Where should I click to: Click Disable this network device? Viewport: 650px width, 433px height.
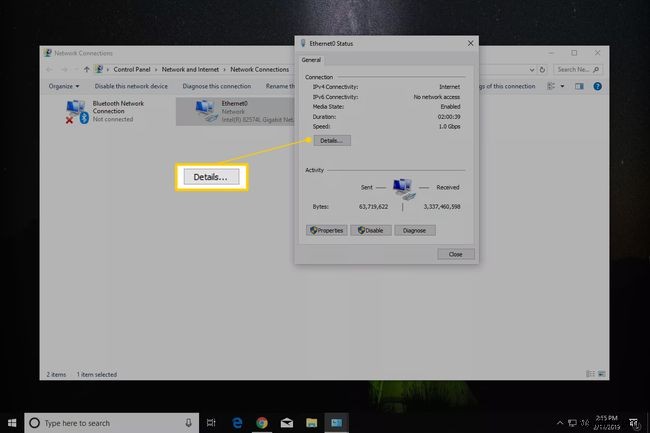[x=131, y=86]
